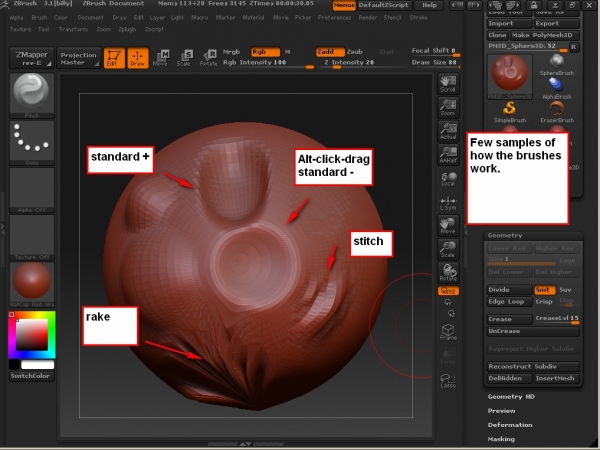Collapse the Geometry subpalette header
This screenshot has width=600, height=450.
(533, 236)
